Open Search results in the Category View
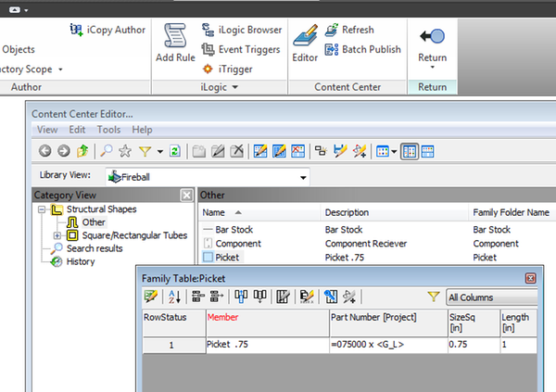This screenshot has width=556, height=392. (x=95, y=248)
